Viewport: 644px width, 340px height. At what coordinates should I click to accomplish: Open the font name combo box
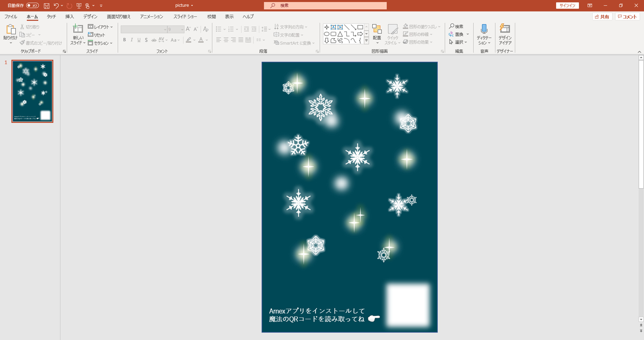tap(144, 29)
